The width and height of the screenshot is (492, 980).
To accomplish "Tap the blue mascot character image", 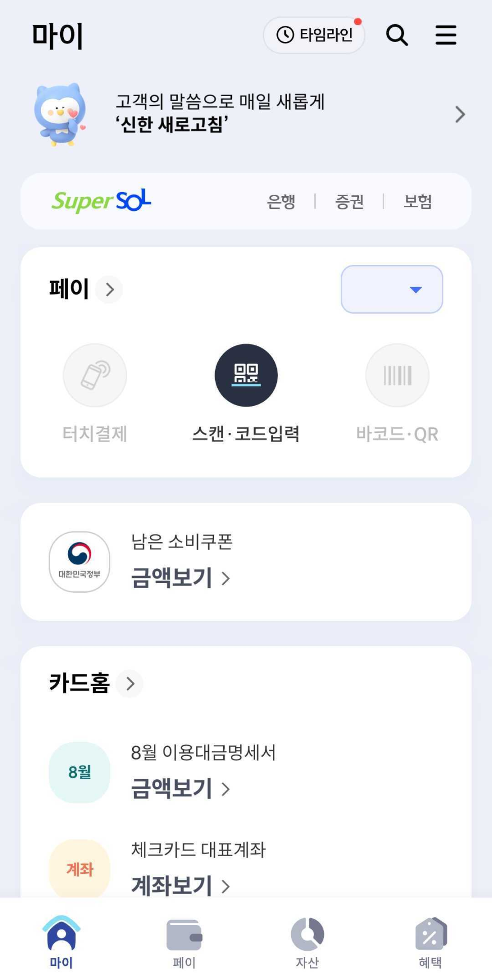I will click(60, 114).
